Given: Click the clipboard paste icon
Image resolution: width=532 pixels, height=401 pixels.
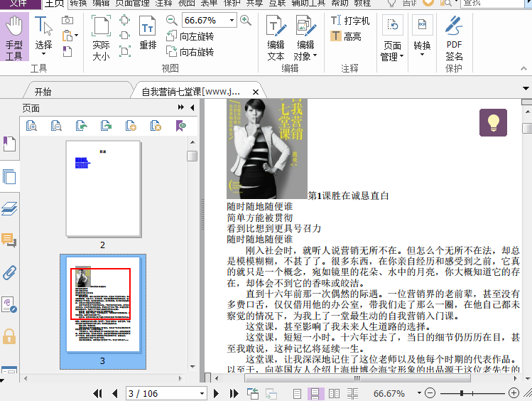Looking at the screenshot, I should point(67,36).
